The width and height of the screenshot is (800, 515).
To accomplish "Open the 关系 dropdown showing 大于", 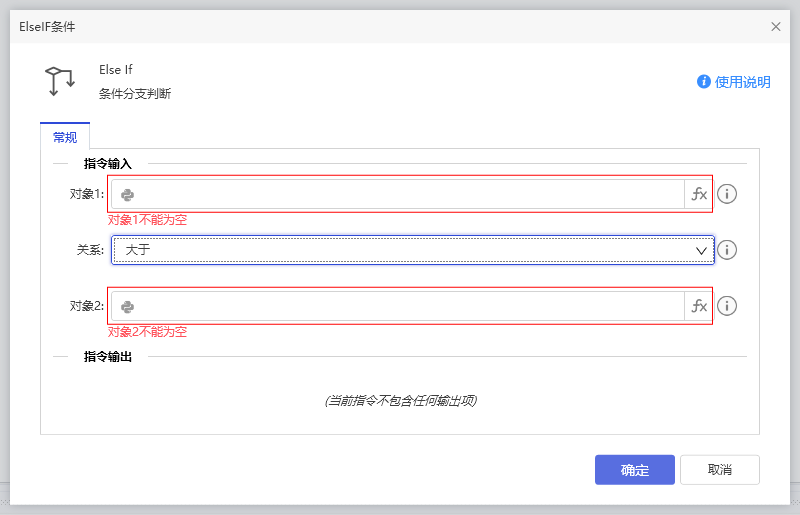I will tap(400, 250).
